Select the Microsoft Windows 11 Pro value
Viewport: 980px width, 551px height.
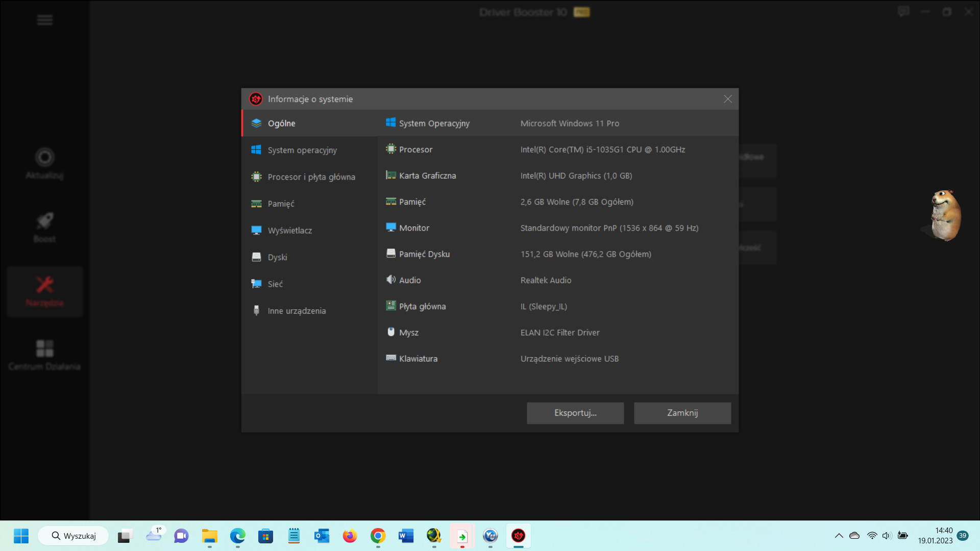point(570,123)
